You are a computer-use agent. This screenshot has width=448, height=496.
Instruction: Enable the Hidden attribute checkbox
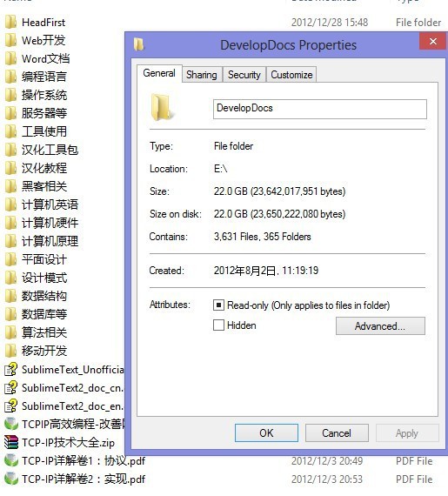[x=218, y=325]
